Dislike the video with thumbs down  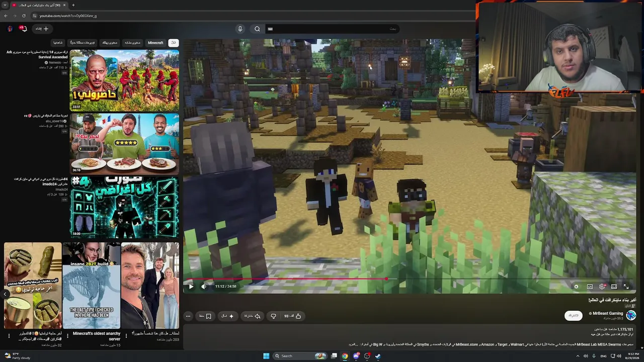pyautogui.click(x=273, y=316)
